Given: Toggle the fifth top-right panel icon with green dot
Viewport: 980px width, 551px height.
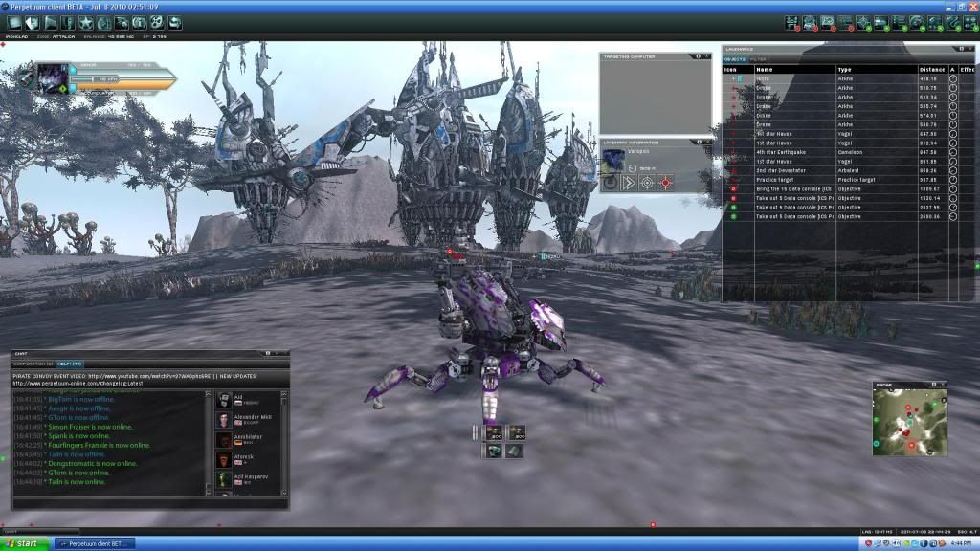Looking at the screenshot, I should [864, 23].
